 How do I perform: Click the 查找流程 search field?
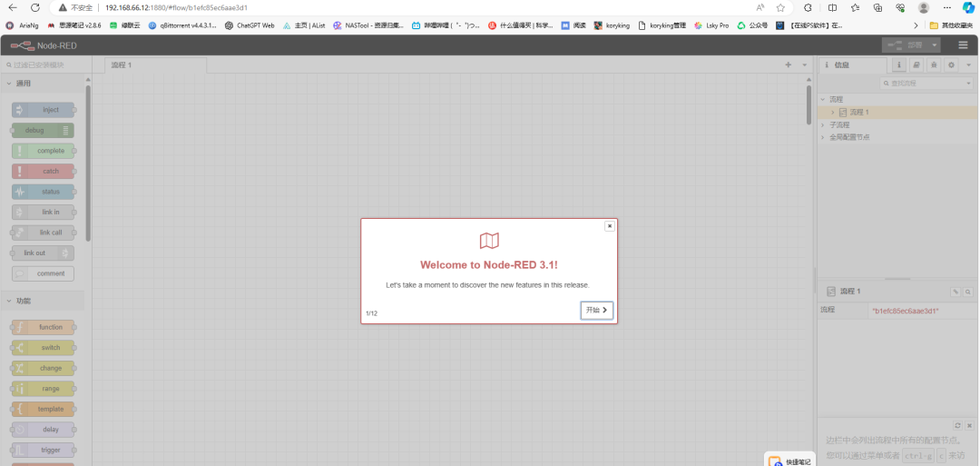coord(921,84)
